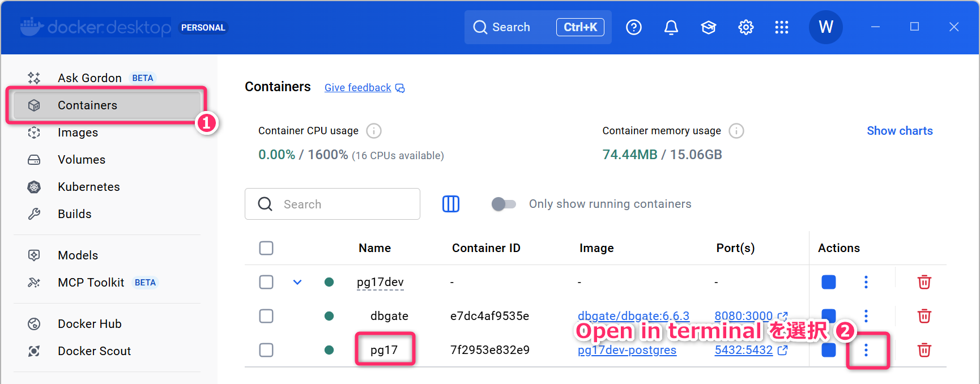Open the dbgate row three-dot actions menu
Image resolution: width=980 pixels, height=384 pixels.
[866, 316]
